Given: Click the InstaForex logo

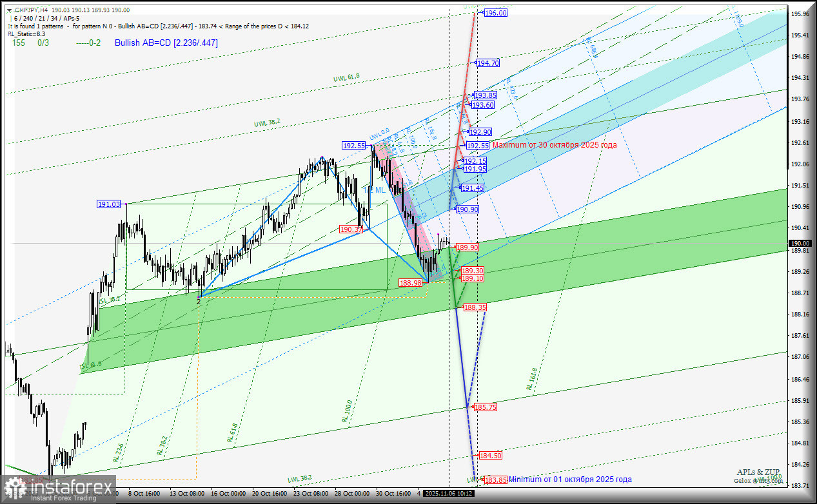Looking at the screenshot, I should [x=58, y=490].
